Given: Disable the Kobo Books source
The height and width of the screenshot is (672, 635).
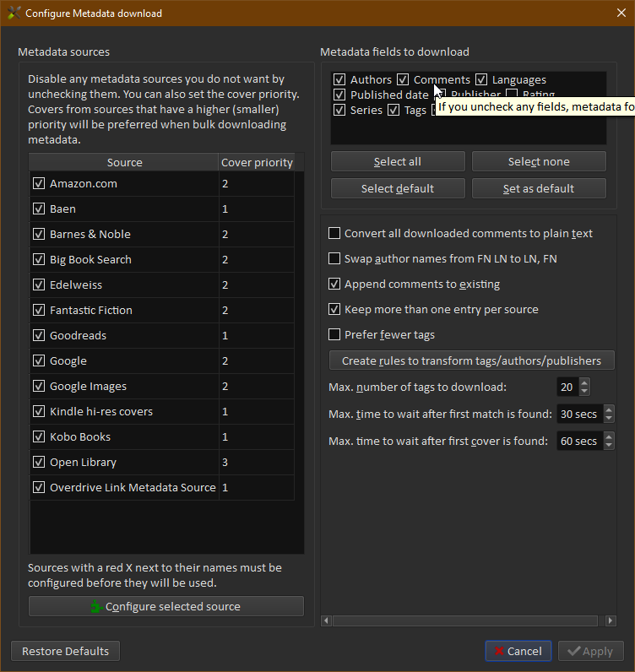Looking at the screenshot, I should click(x=39, y=436).
